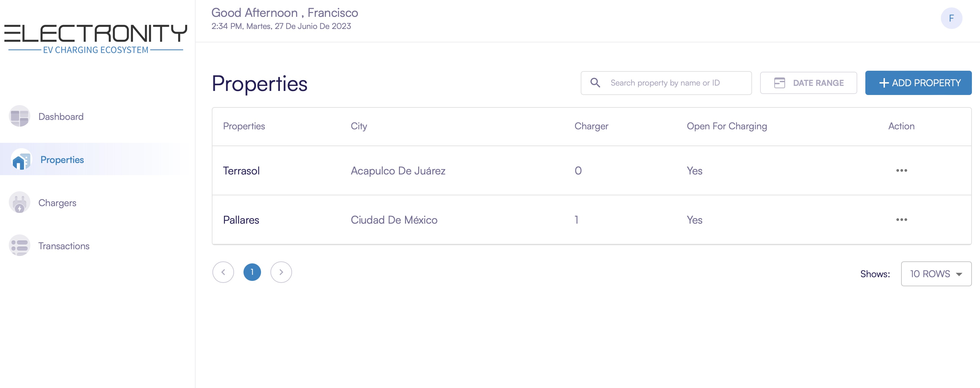Image resolution: width=980 pixels, height=388 pixels.
Task: Click the search magnifier icon
Action: pos(595,83)
